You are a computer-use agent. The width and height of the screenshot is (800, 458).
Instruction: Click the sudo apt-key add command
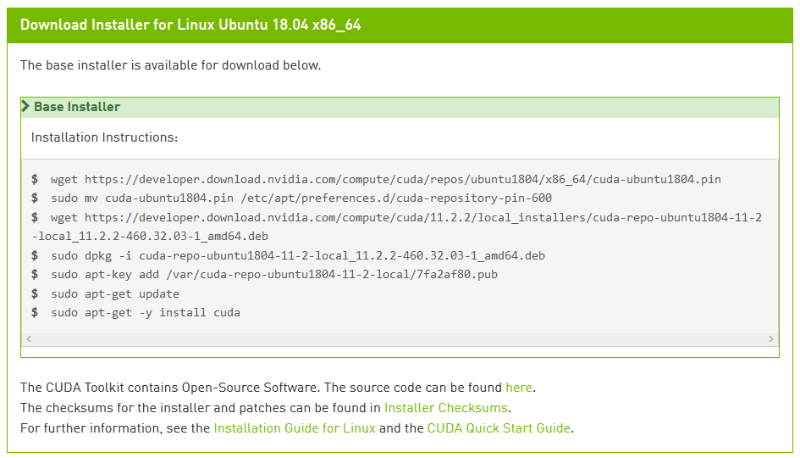click(274, 275)
